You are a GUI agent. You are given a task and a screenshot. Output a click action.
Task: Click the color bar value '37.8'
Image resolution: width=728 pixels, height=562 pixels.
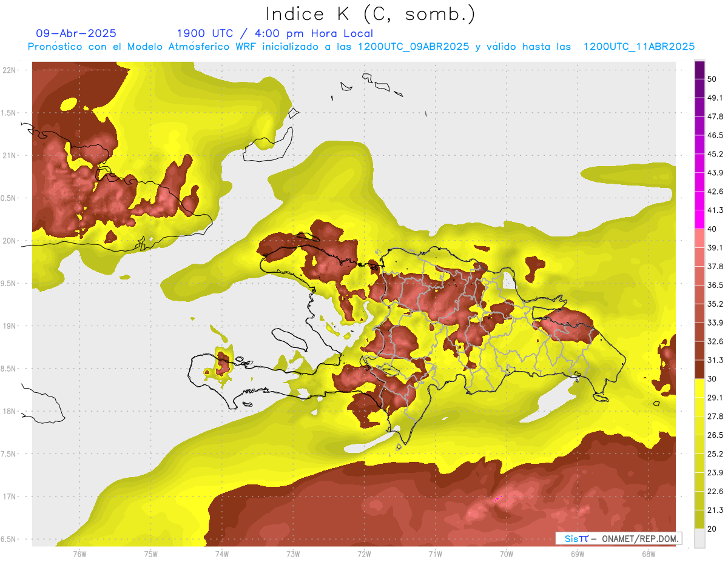click(x=715, y=267)
